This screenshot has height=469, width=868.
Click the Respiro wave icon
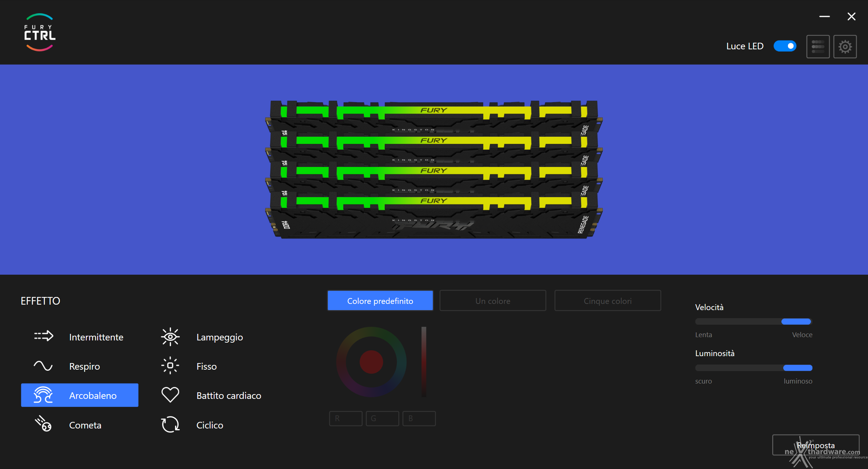[43, 366]
